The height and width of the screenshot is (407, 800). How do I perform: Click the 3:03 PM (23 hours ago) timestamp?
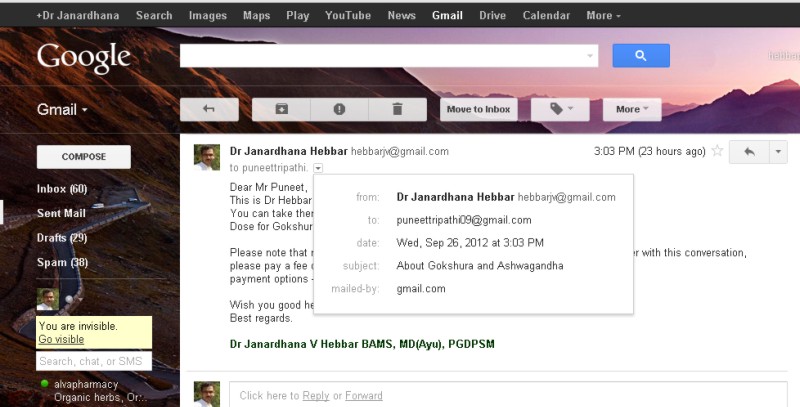(x=649, y=151)
